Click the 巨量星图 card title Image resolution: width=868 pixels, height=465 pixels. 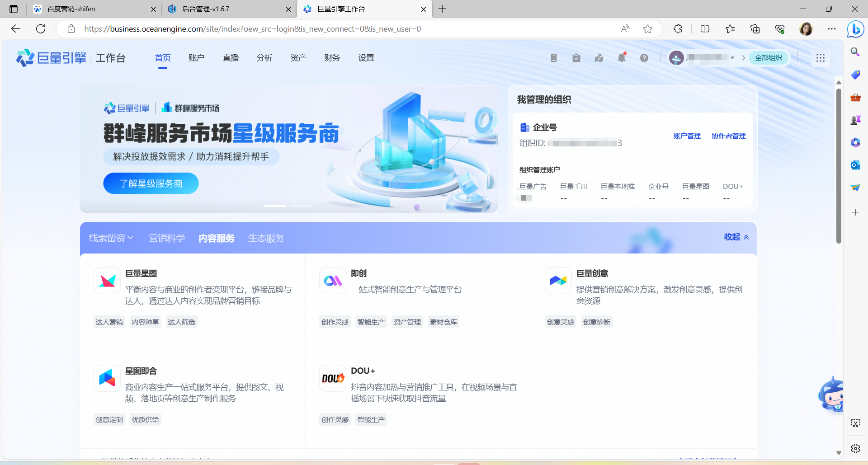pos(141,273)
